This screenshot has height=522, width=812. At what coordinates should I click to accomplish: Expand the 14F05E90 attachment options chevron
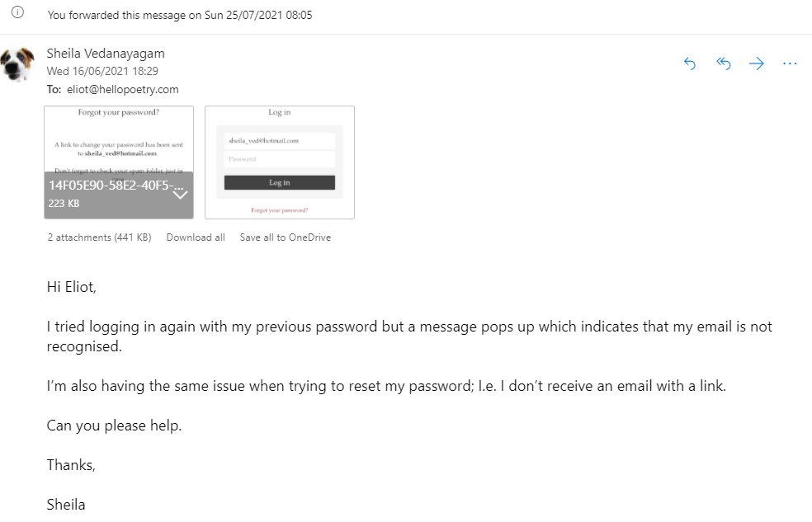click(180, 195)
